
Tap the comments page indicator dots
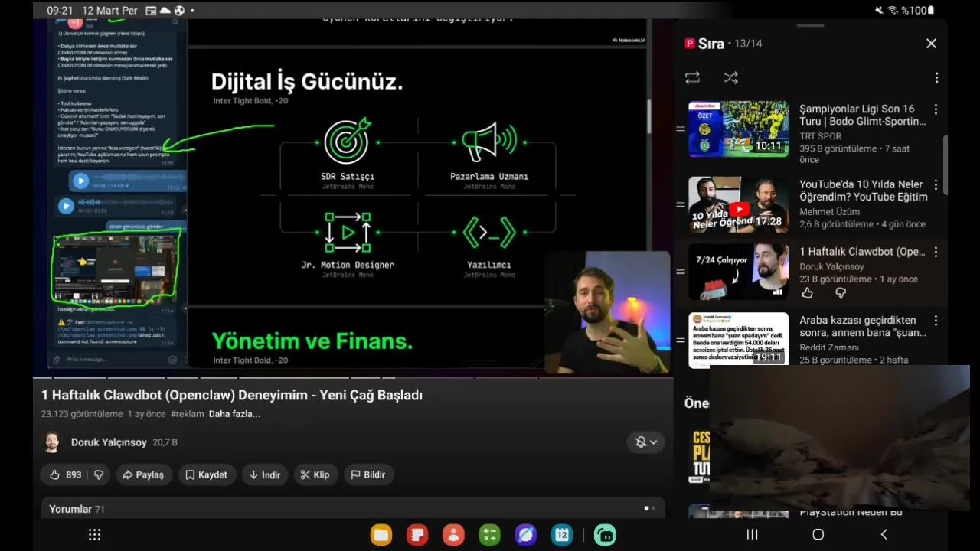pyautogui.click(x=650, y=508)
